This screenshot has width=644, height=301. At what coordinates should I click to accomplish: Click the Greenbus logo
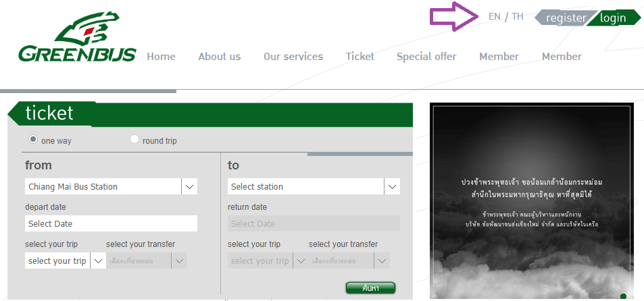point(78,37)
